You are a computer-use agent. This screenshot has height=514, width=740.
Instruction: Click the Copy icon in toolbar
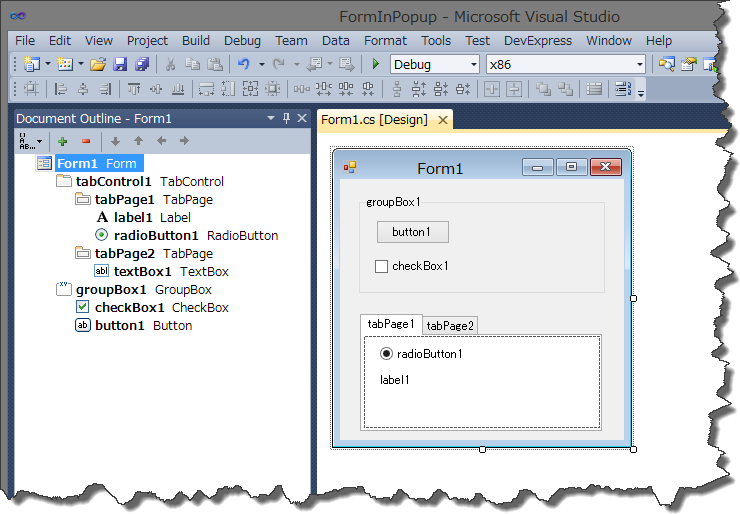pos(192,64)
